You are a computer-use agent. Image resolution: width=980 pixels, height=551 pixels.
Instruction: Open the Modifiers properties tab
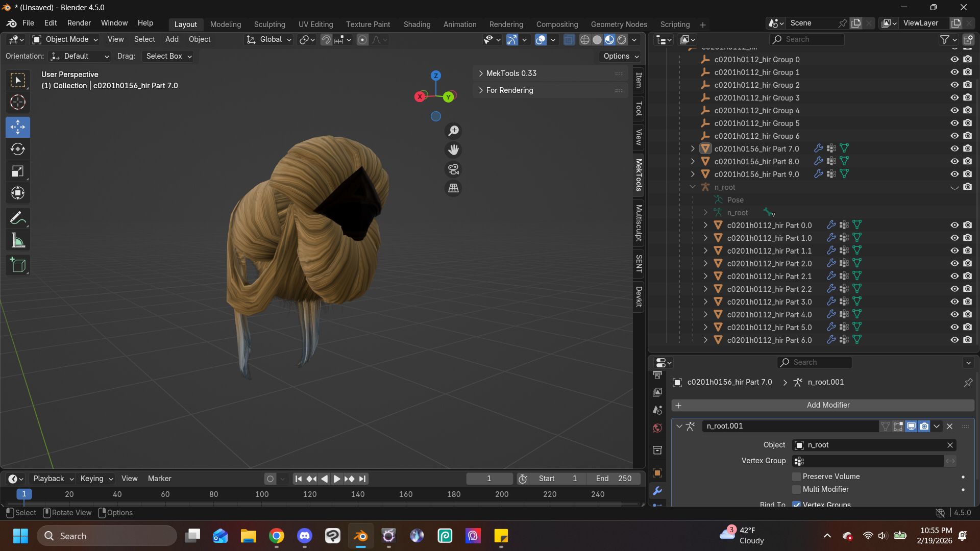tap(657, 491)
